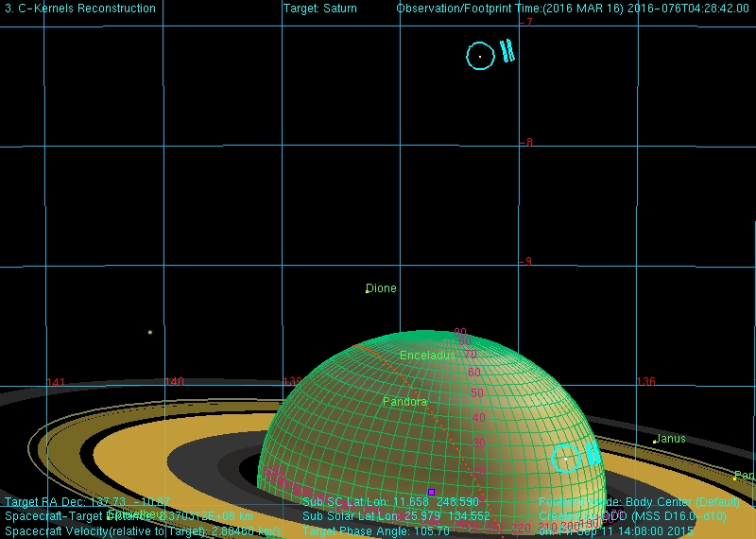Select the Enceladus moon label

point(427,356)
